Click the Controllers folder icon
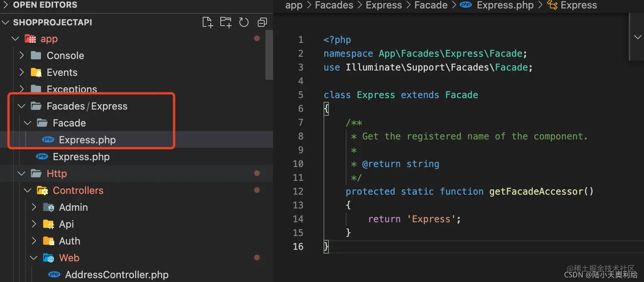This screenshot has height=282, width=644. [x=42, y=190]
